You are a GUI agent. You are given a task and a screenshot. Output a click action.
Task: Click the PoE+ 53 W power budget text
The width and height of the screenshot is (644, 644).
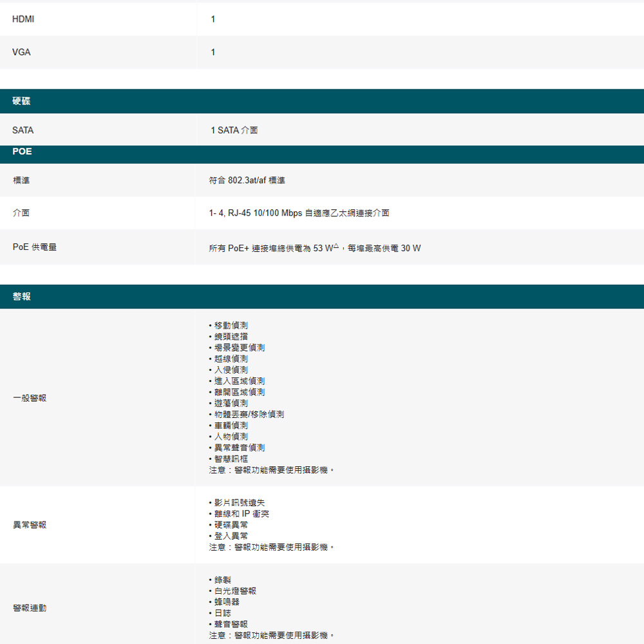[315, 248]
